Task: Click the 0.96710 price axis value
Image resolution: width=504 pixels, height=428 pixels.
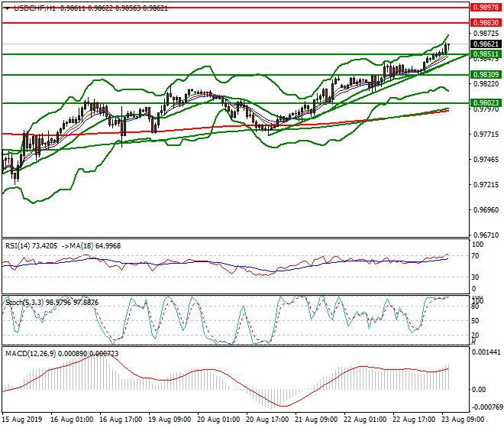Action: [486, 235]
